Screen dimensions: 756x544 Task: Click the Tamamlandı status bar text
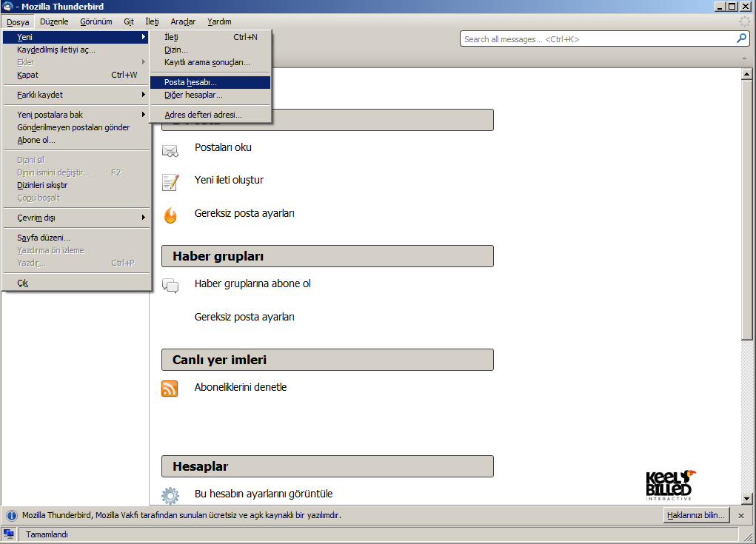pos(47,534)
